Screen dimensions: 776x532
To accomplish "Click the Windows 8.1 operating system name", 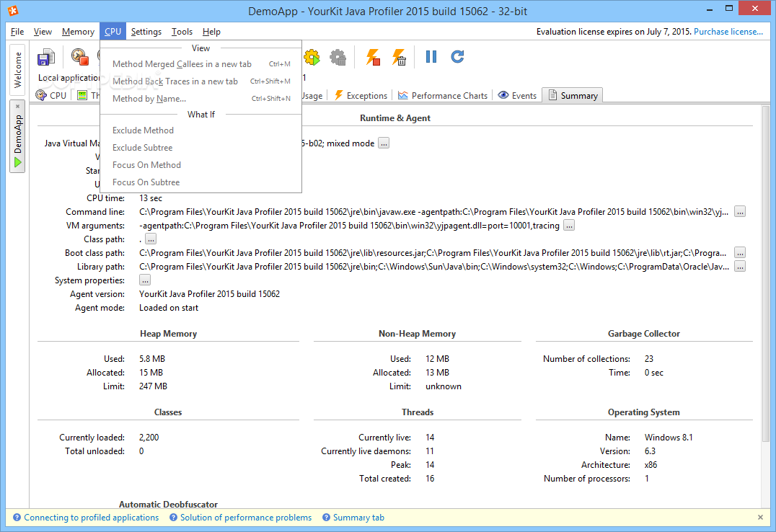I will 669,438.
